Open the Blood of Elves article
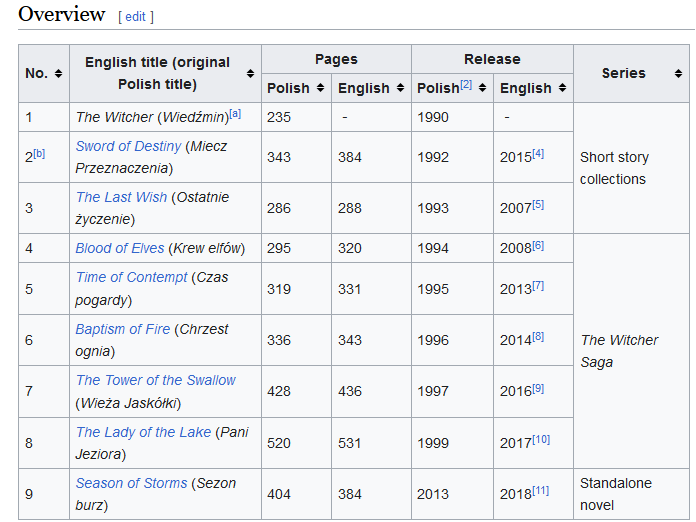The image size is (696, 522). [120, 248]
